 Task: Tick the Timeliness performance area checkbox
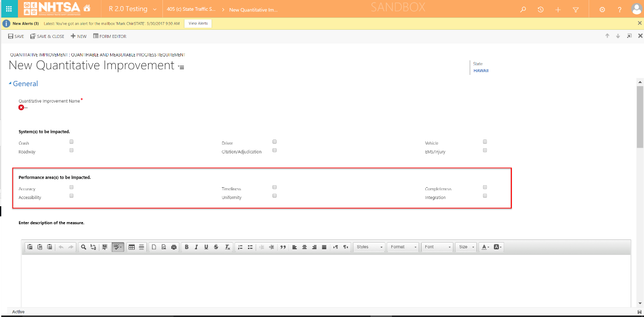click(x=275, y=187)
